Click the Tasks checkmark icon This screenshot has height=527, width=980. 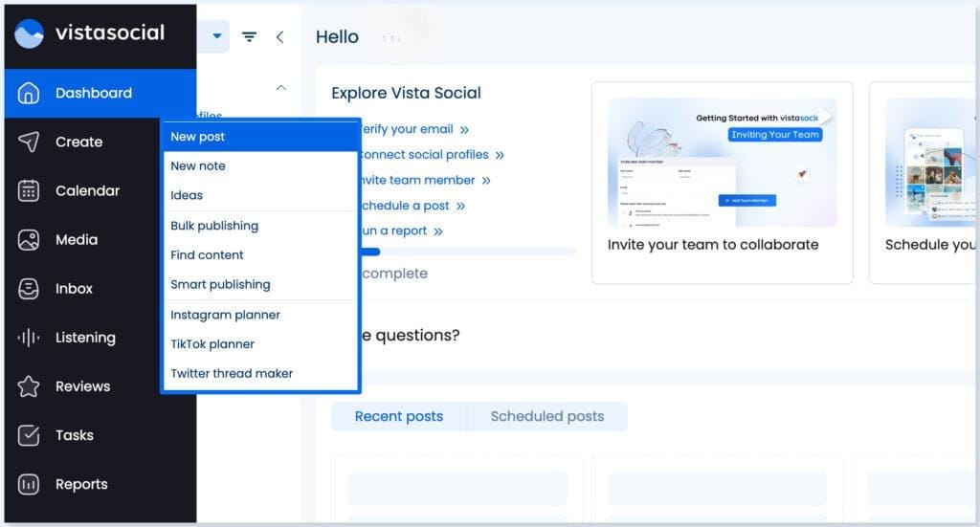click(x=28, y=435)
